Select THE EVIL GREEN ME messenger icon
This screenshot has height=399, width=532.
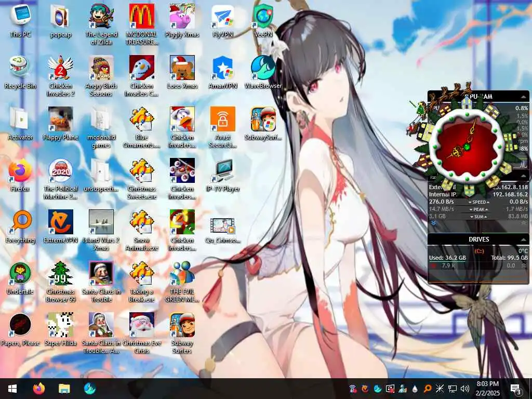[x=182, y=282]
